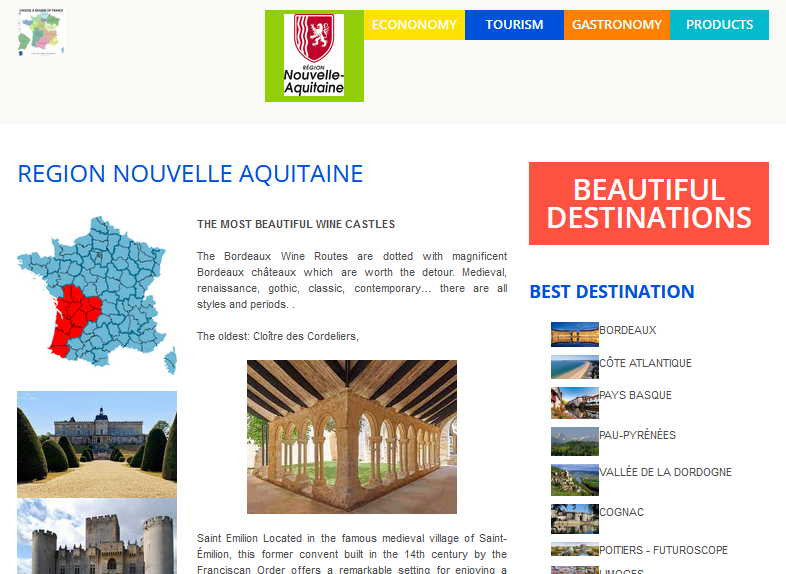Click the Pays Basque thumbnail picture
Screen dimensions: 786x574
click(574, 402)
